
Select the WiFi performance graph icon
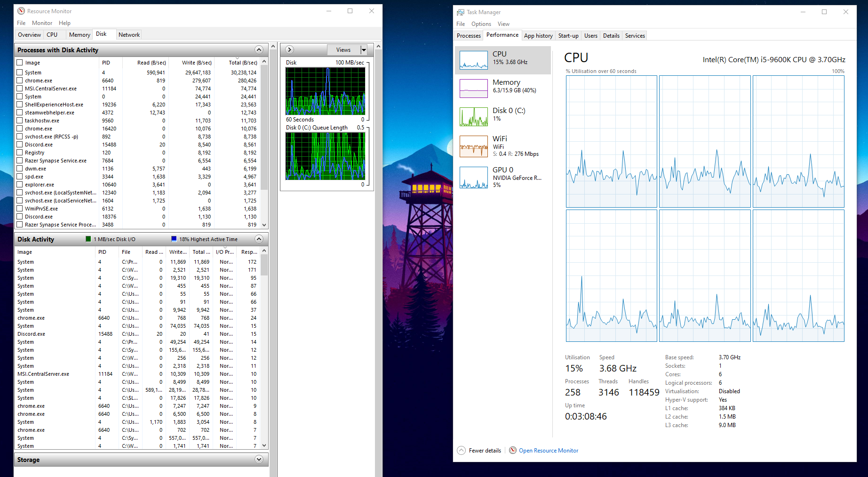click(474, 146)
